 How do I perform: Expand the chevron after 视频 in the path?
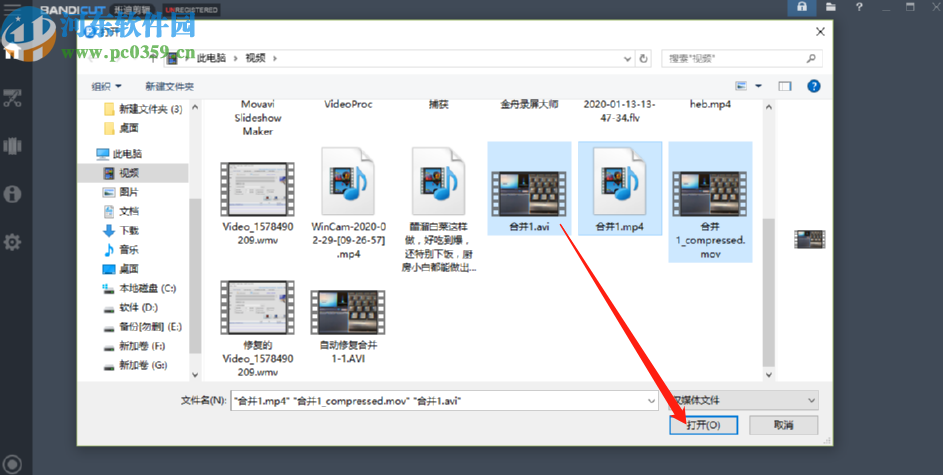tap(275, 58)
